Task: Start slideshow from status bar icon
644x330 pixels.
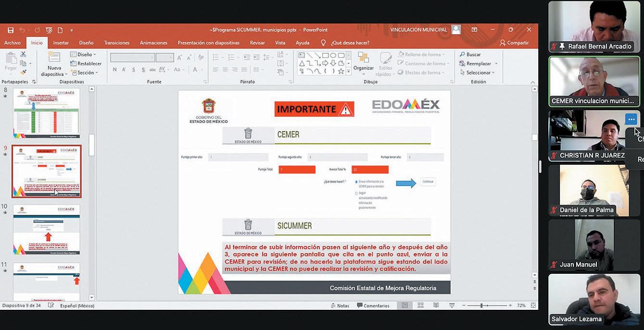Action: (452, 306)
